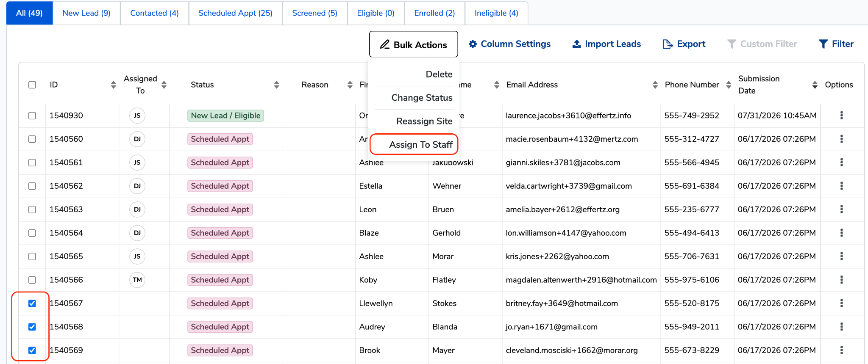
Task: Uncheck the checkbox for lead 1540569
Action: coord(32,350)
